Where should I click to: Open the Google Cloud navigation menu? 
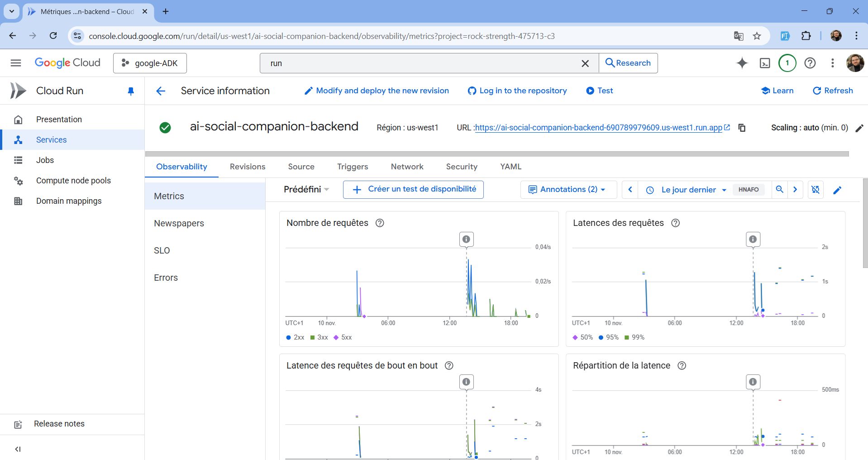click(16, 63)
